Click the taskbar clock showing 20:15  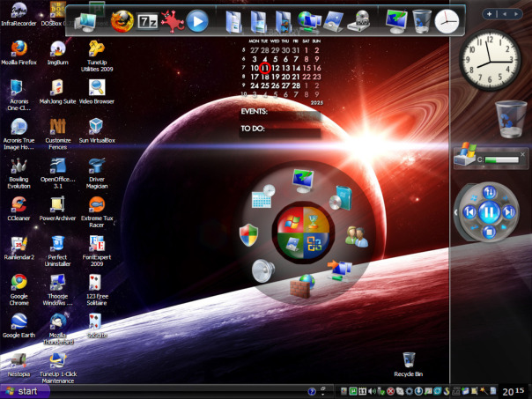(x=514, y=391)
